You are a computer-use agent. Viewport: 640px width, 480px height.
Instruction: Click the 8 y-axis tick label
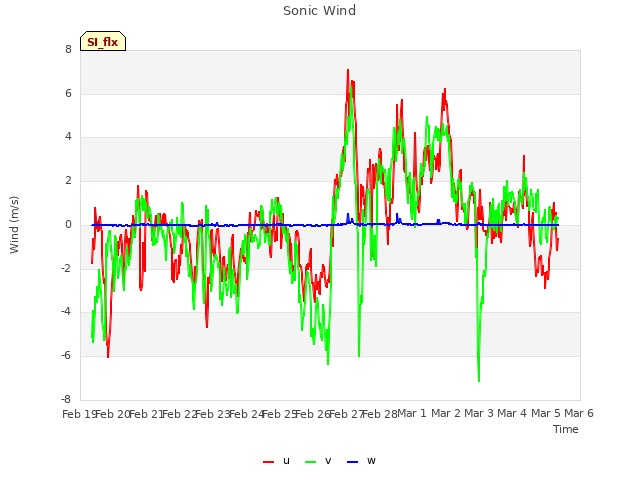coord(68,49)
